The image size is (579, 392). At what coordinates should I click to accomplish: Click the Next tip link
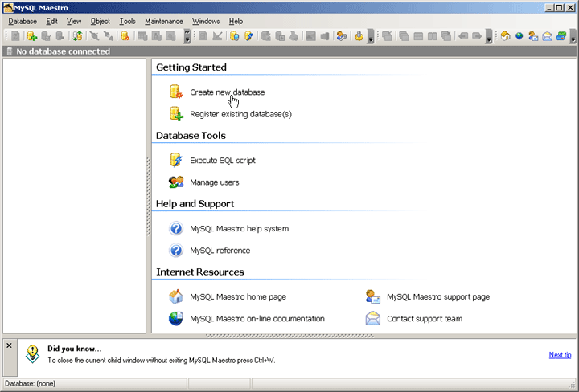click(x=560, y=355)
